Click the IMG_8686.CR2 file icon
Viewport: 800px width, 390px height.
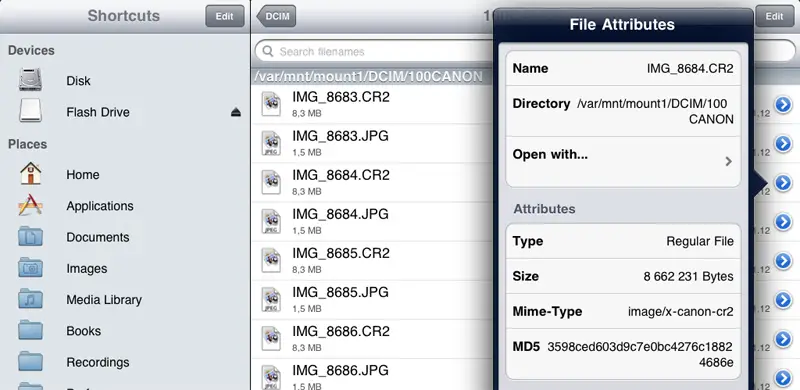pos(271,338)
